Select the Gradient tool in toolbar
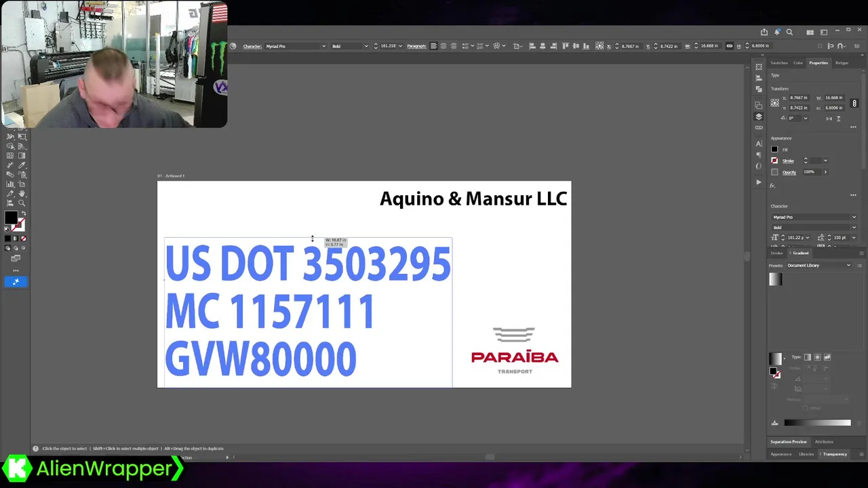The height and width of the screenshot is (488, 868). 22,155
